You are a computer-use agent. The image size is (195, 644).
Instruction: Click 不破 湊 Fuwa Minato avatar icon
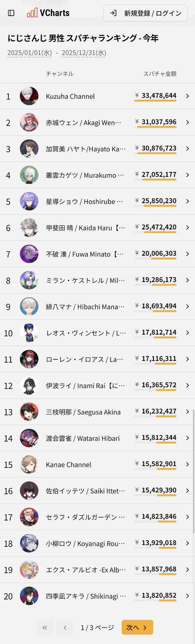(x=29, y=254)
